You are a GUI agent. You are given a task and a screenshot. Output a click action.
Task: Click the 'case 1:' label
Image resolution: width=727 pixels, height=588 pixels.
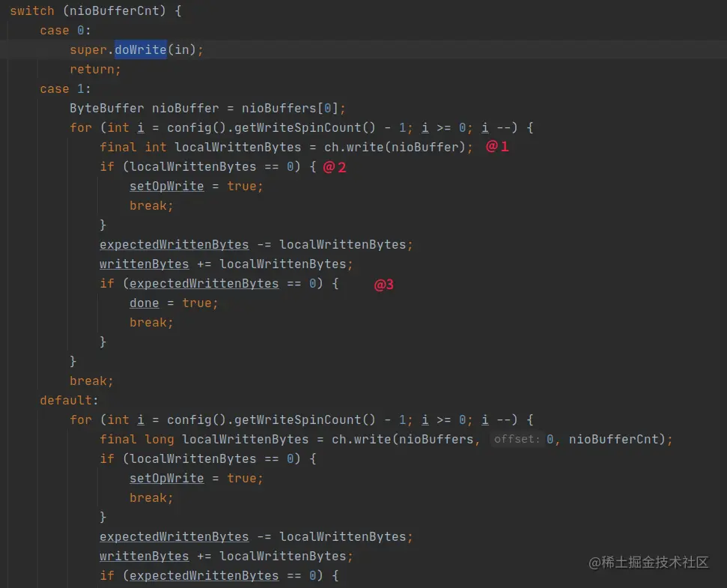pyautogui.click(x=65, y=88)
